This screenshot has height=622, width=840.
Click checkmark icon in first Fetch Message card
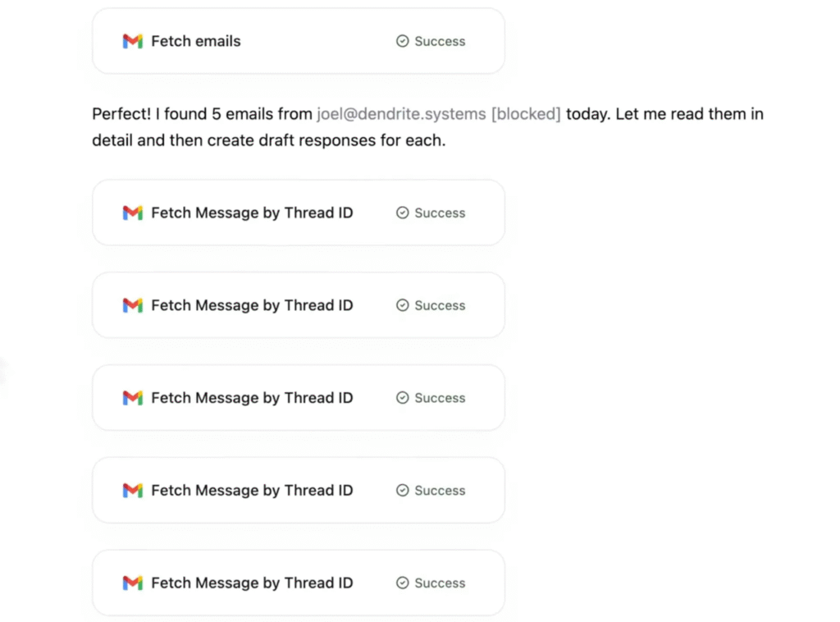click(402, 213)
